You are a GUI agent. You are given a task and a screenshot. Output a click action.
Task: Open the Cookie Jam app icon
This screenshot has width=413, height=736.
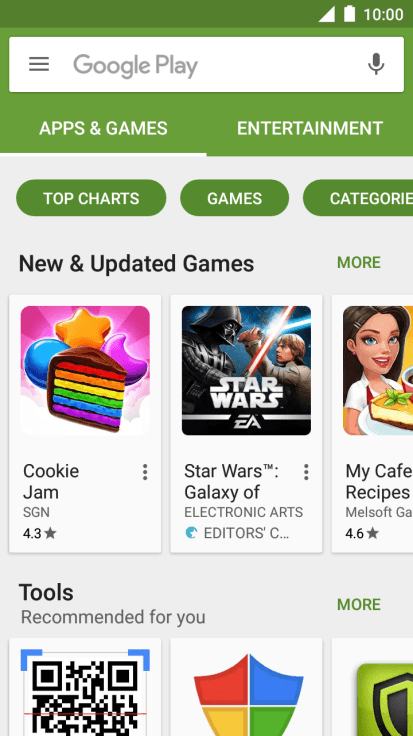pos(85,370)
